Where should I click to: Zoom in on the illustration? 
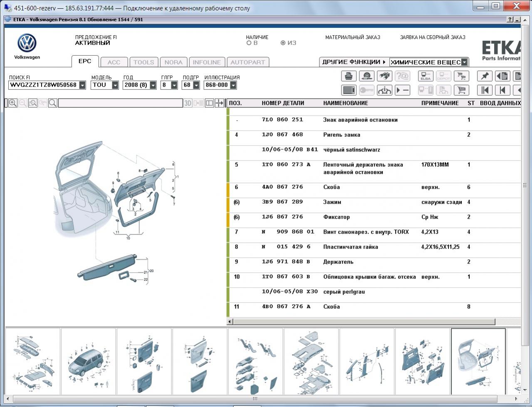(x=13, y=103)
